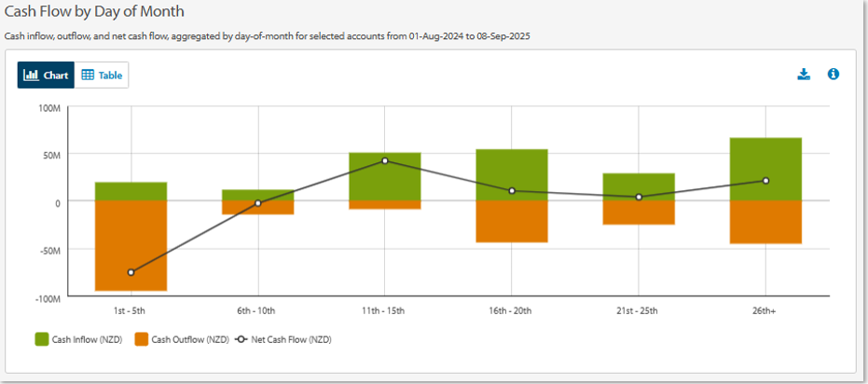Open the chart information icon
The width and height of the screenshot is (868, 384).
click(x=834, y=75)
